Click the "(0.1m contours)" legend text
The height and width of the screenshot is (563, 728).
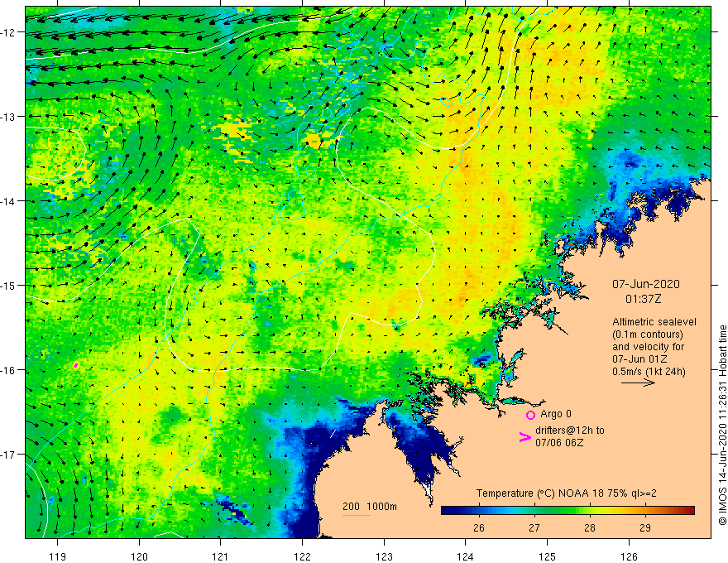[x=648, y=334]
